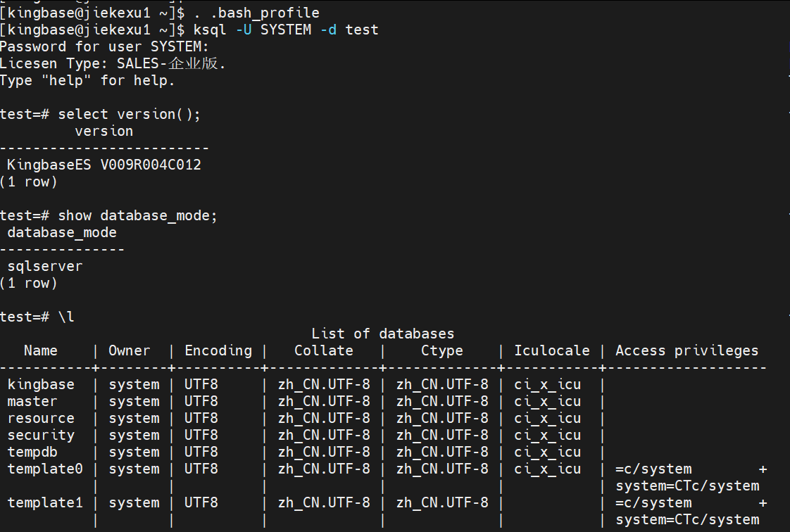The image size is (790, 532).
Task: Click the "select version();" query text
Action: pos(130,114)
